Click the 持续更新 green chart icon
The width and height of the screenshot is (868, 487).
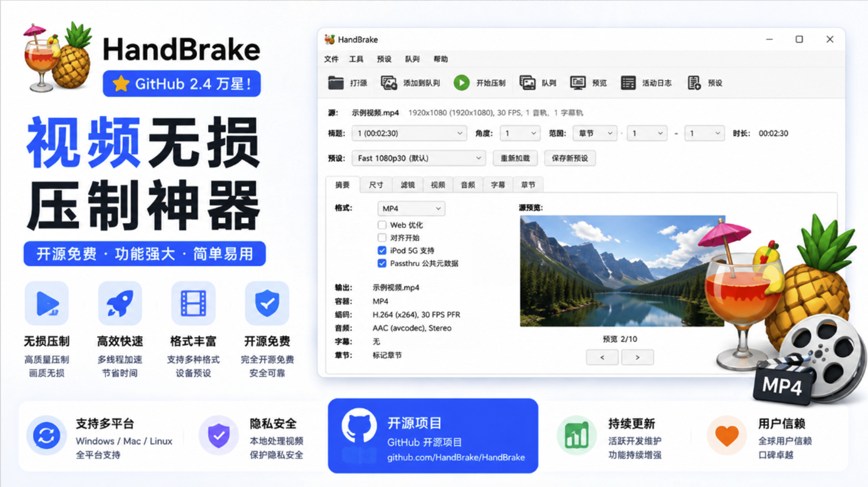(576, 435)
